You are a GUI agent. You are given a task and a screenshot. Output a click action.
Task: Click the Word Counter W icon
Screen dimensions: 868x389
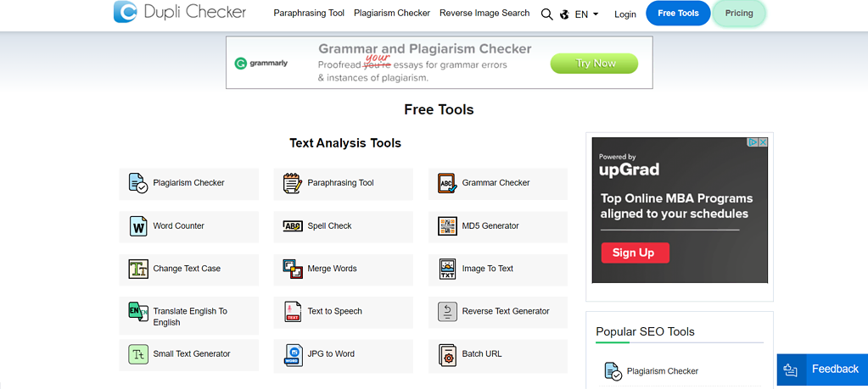point(137,226)
